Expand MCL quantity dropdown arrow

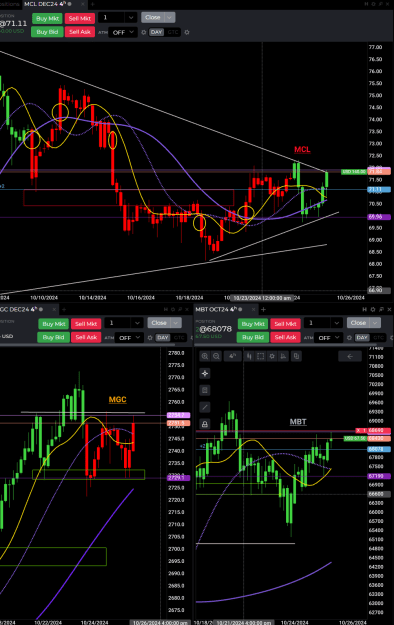coord(131,18)
